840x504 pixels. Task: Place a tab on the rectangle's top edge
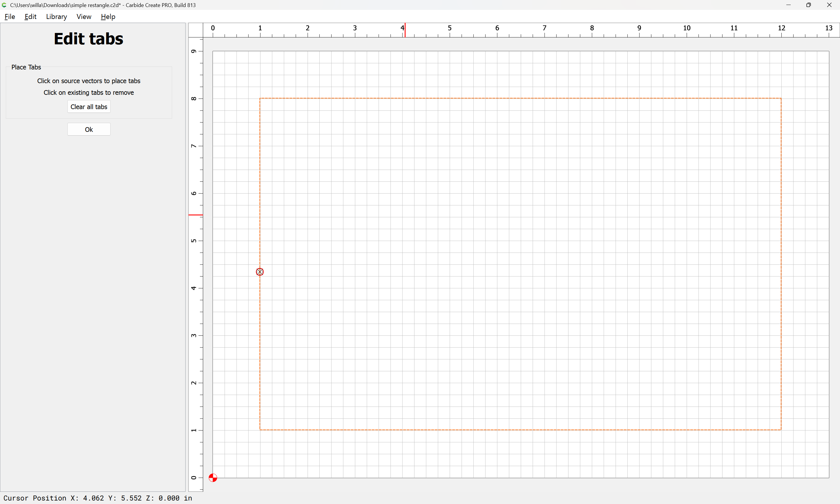coord(521,98)
